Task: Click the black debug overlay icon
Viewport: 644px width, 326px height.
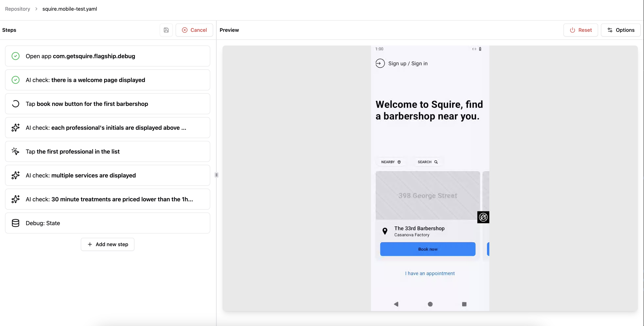Action: coord(483,217)
